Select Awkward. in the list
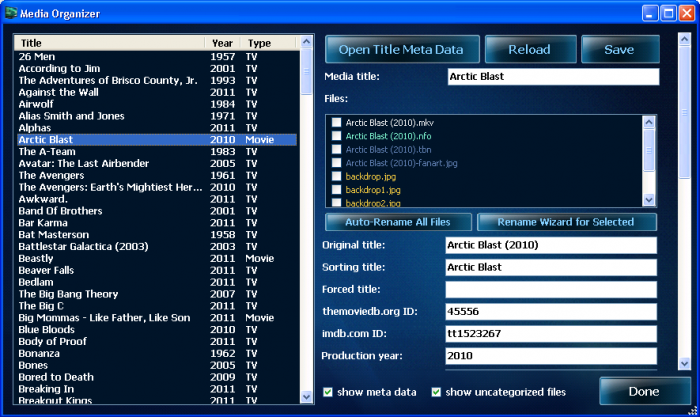 pos(157,199)
